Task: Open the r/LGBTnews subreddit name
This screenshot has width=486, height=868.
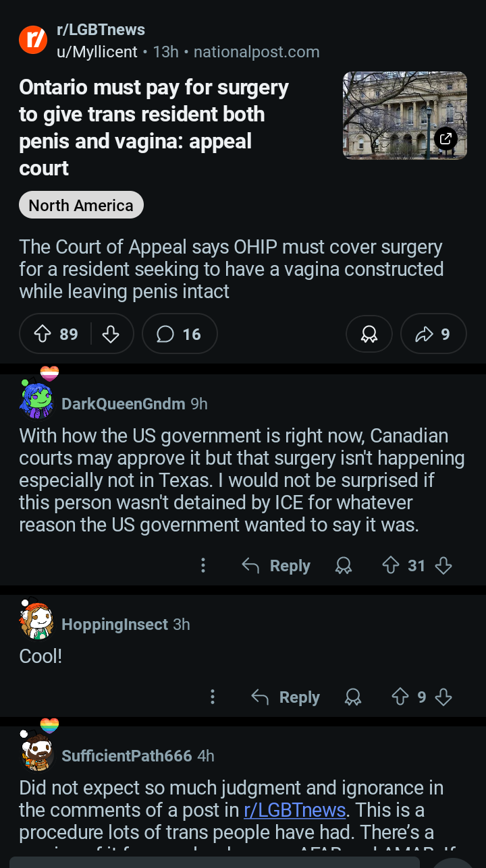Action: click(x=101, y=30)
